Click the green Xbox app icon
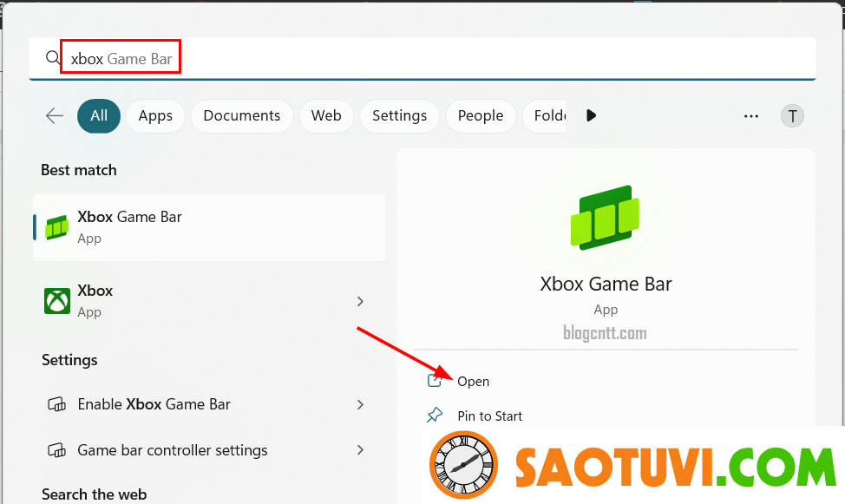Viewport: 845px width, 504px height. [57, 301]
